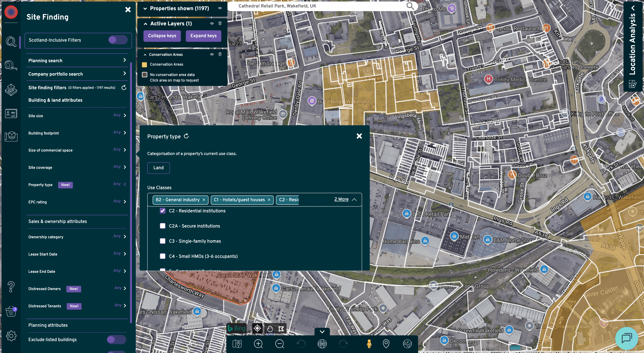Image resolution: width=644 pixels, height=353 pixels.
Task: Toggle the 3D globe view
Action: (322, 344)
